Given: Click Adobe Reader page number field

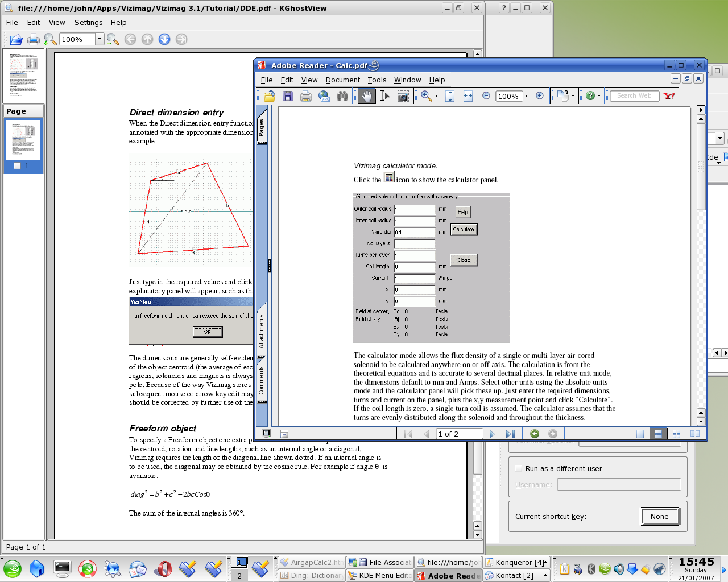Looking at the screenshot, I should 459,434.
